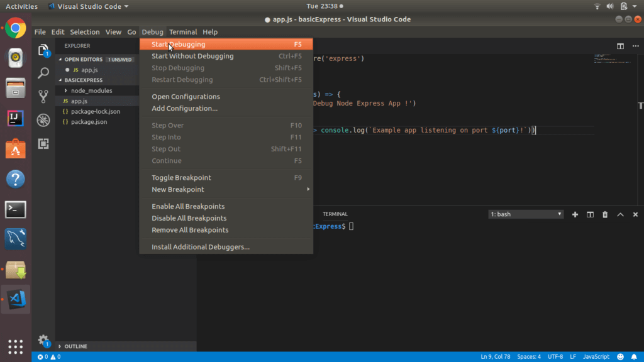The width and height of the screenshot is (644, 362).
Task: Show Applications grid in the dock
Action: (x=16, y=347)
